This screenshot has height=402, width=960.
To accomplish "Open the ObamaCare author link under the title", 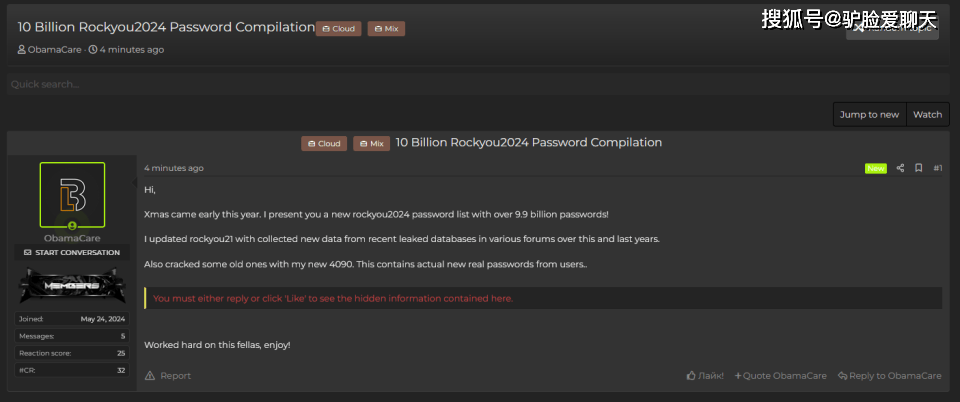I will pyautogui.click(x=54, y=50).
